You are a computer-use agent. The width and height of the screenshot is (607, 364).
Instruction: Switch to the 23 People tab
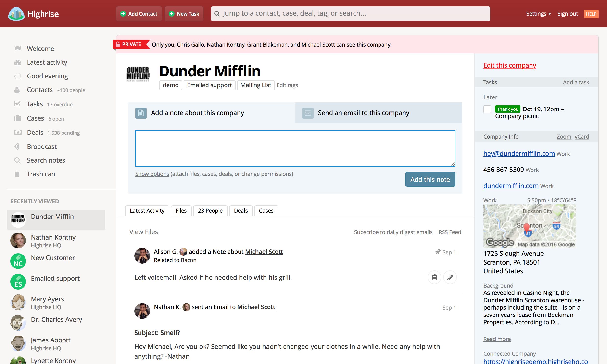tap(210, 210)
